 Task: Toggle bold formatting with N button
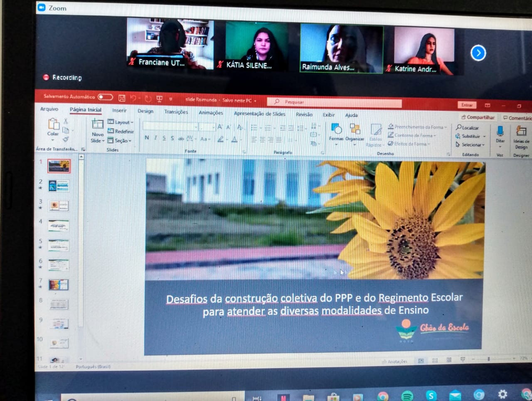click(x=147, y=138)
